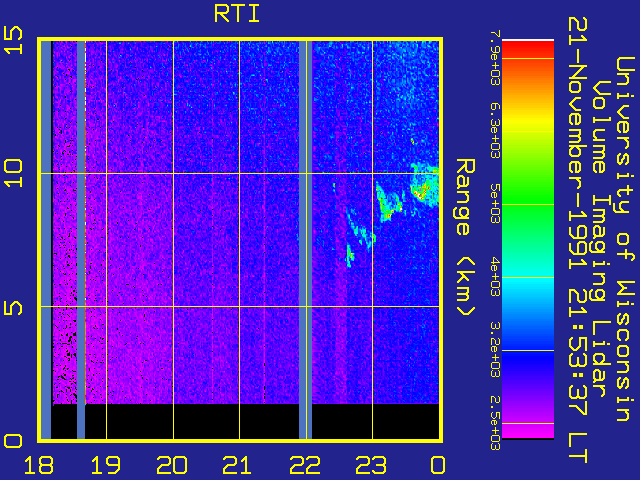
Task: Click the 2.5e+03 color scale value
Action: click(495, 423)
